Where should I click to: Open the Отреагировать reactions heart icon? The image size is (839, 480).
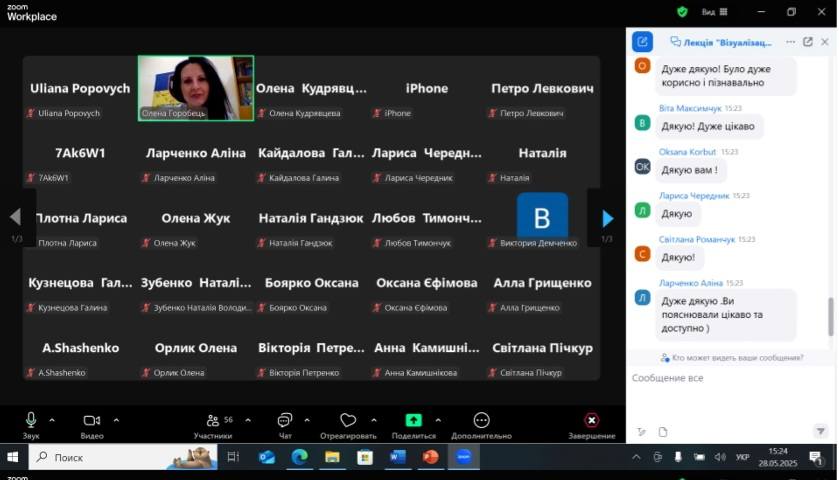tap(348, 421)
